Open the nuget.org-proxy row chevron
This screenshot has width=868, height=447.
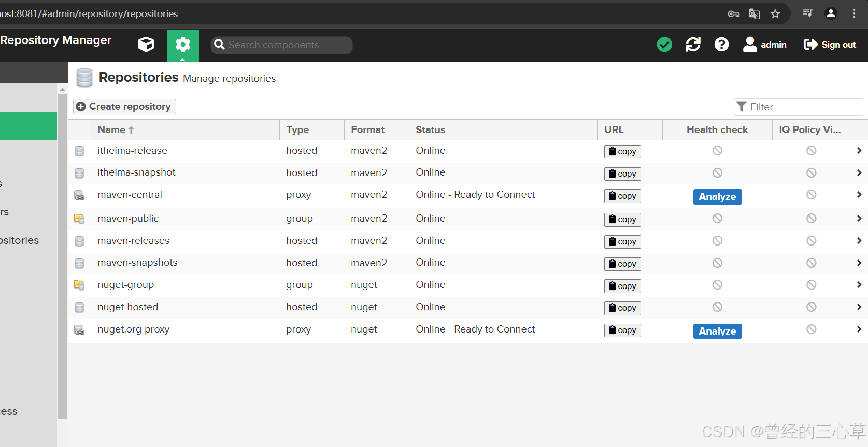tap(859, 329)
